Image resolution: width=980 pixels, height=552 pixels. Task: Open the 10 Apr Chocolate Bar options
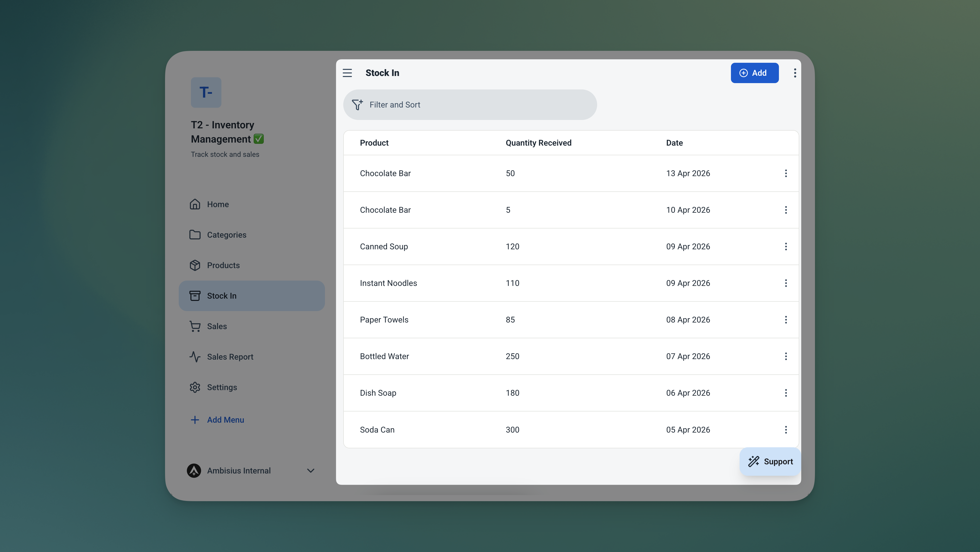point(786,210)
